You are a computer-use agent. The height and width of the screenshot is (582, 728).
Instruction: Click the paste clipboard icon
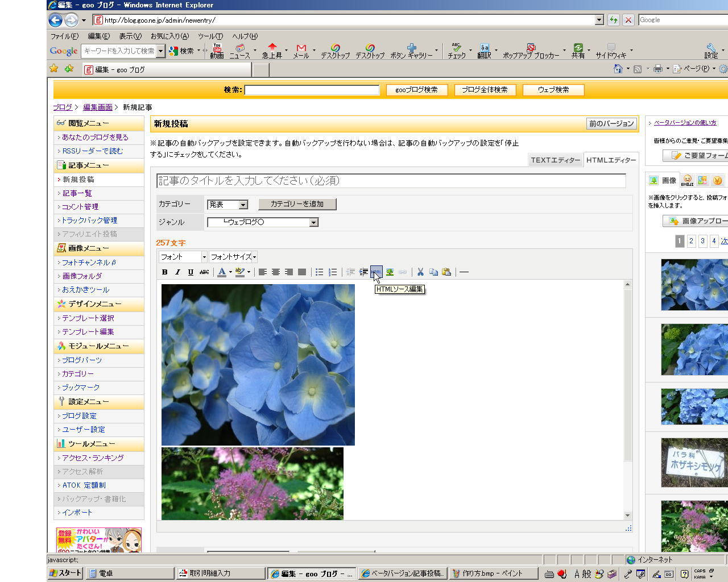[x=446, y=272]
